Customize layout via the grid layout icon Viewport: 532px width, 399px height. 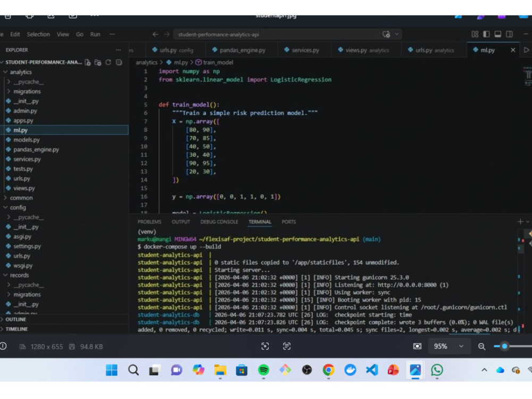[x=475, y=34]
